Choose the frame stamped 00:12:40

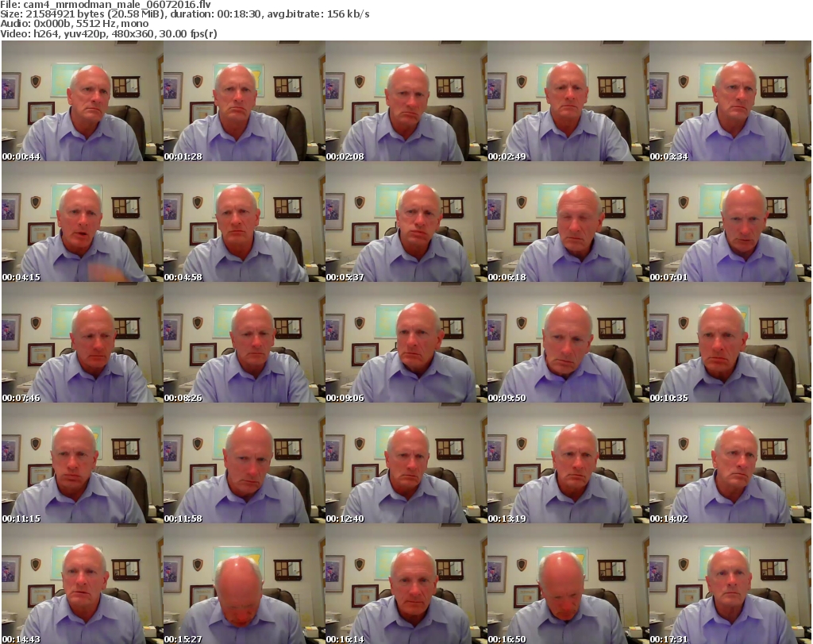coord(406,463)
